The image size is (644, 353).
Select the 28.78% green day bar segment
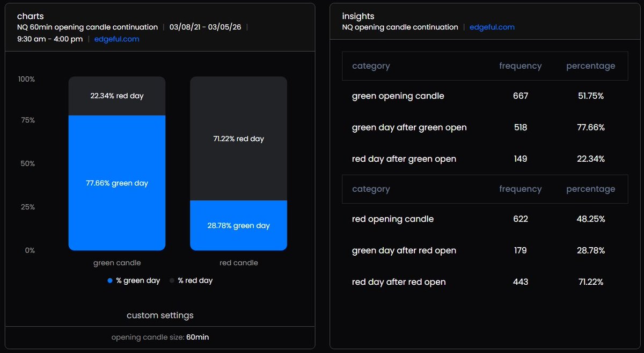[x=238, y=226]
